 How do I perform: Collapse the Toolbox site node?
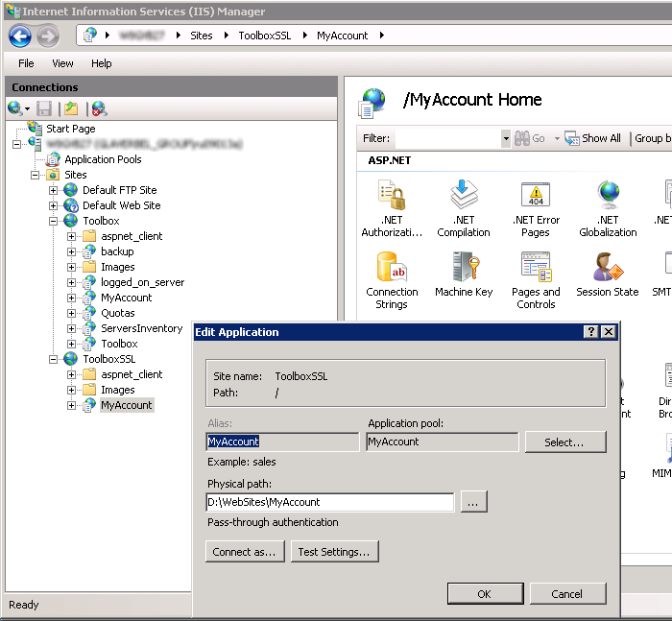click(x=53, y=221)
